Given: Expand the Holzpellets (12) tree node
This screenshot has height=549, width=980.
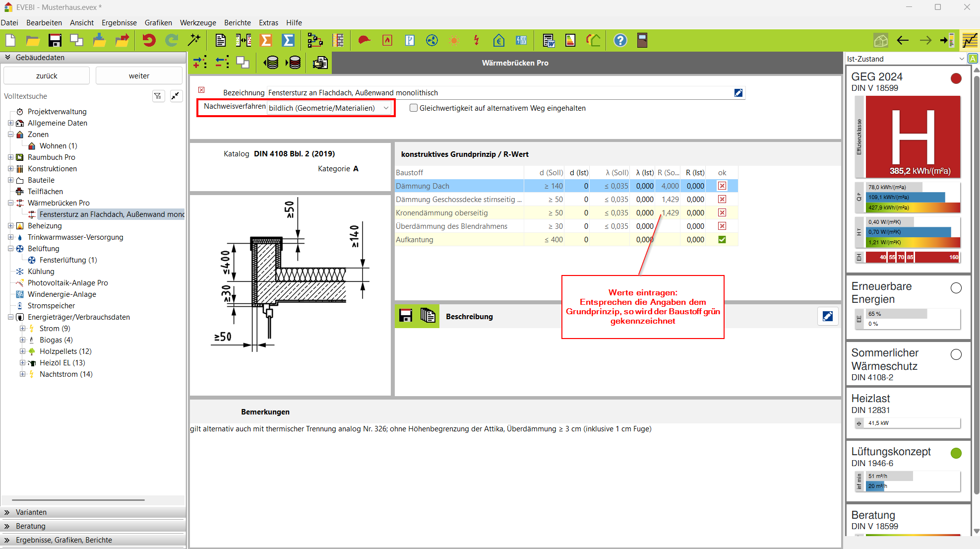Looking at the screenshot, I should click(22, 351).
